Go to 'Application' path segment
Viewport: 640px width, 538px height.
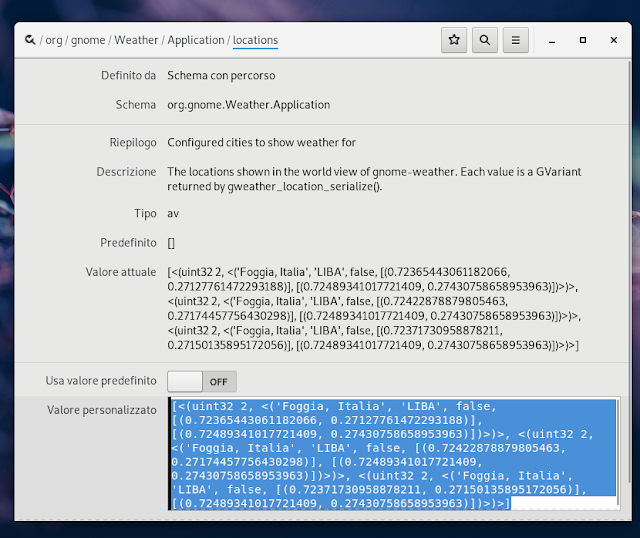click(x=196, y=40)
